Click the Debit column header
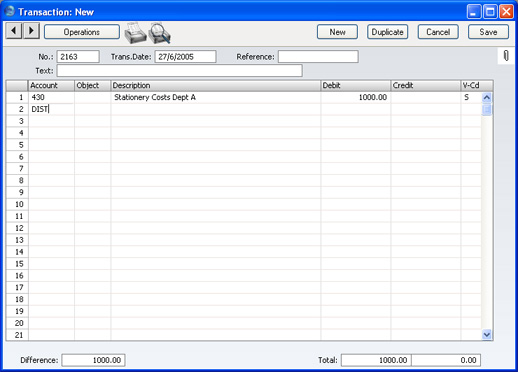 pyautogui.click(x=356, y=85)
